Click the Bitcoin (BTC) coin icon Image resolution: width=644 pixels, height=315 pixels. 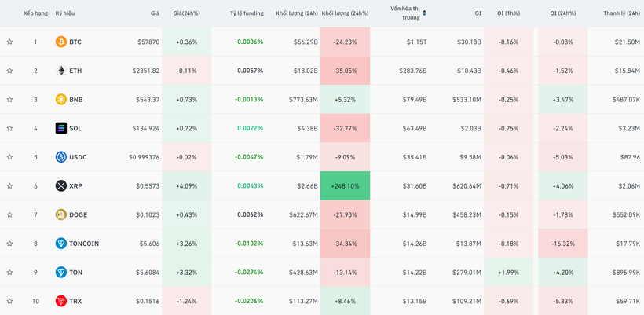[x=60, y=42]
